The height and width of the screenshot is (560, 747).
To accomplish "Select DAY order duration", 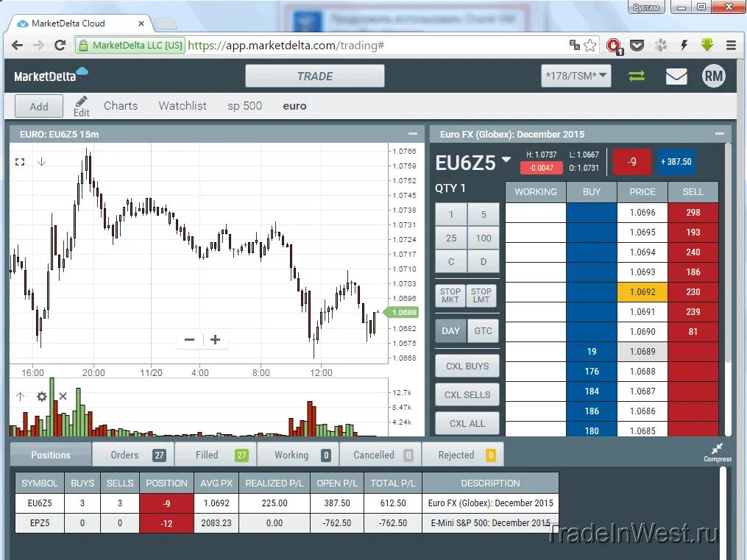I will coord(450,331).
